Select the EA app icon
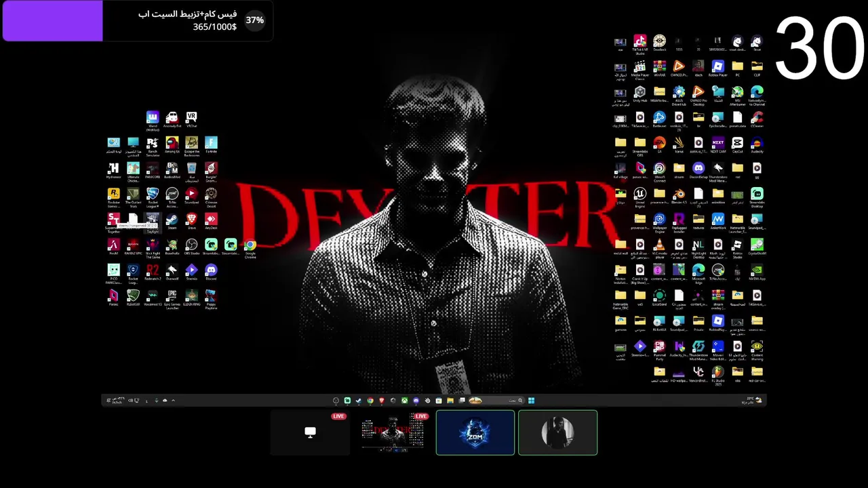This screenshot has width=868, height=488. (659, 145)
